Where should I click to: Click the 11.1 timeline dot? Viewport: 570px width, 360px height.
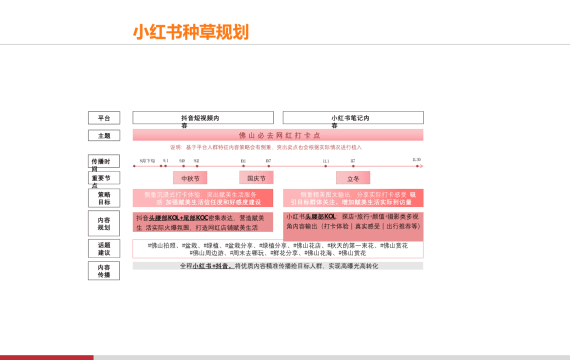[x=326, y=166]
